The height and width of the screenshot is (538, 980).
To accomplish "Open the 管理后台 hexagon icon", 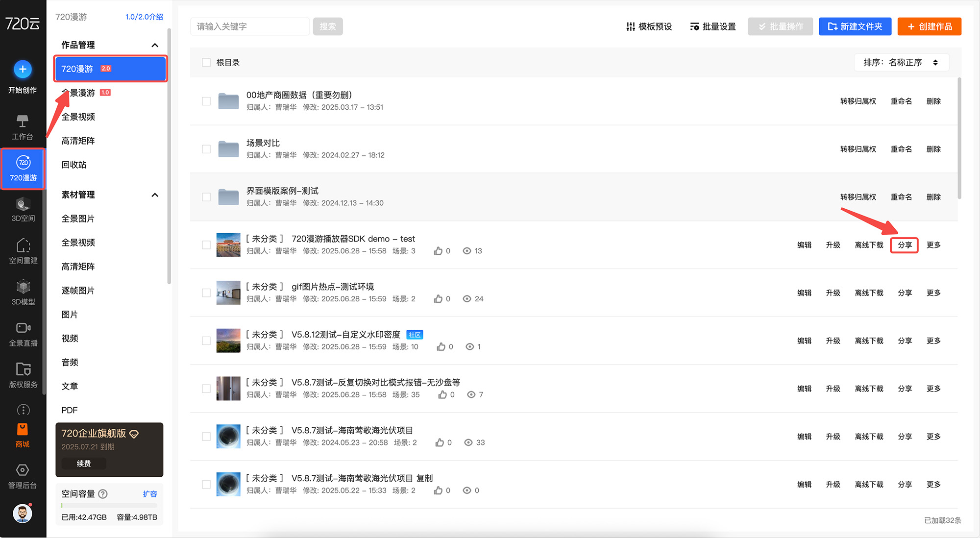I will coord(23,470).
